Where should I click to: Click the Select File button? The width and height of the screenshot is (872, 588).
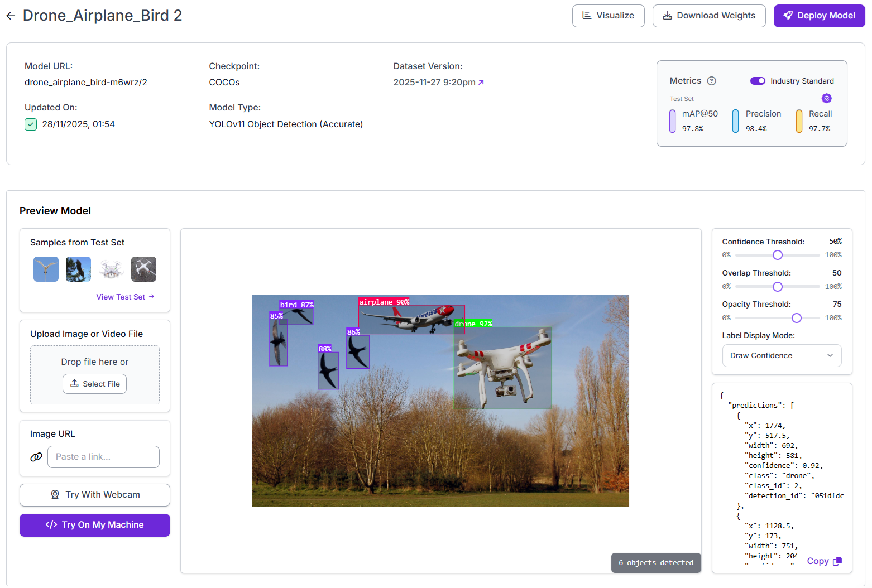coord(94,384)
